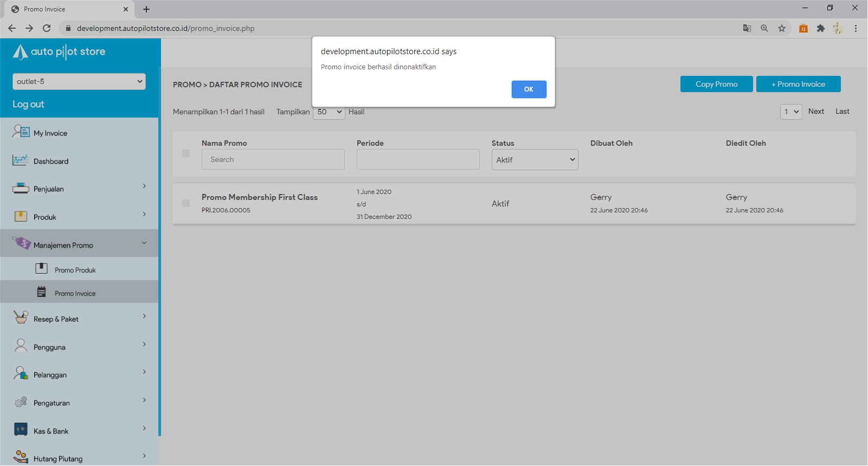Open the Tampilkan 50 results dropdown
Screen dimensions: 868x466
point(329,112)
